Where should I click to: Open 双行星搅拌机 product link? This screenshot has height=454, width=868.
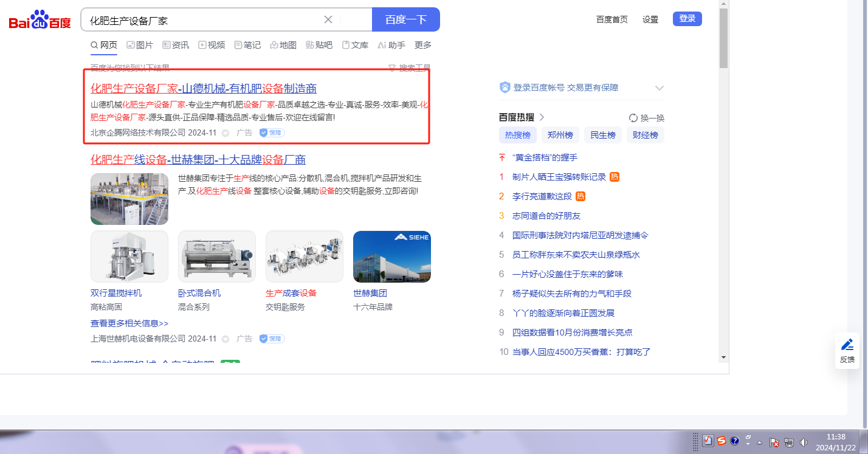point(116,293)
